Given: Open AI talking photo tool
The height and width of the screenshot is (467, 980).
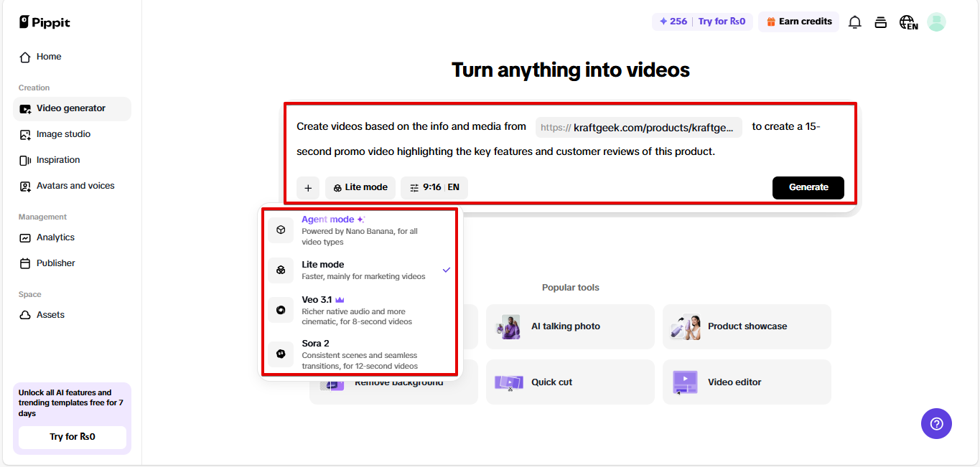Looking at the screenshot, I should click(570, 327).
